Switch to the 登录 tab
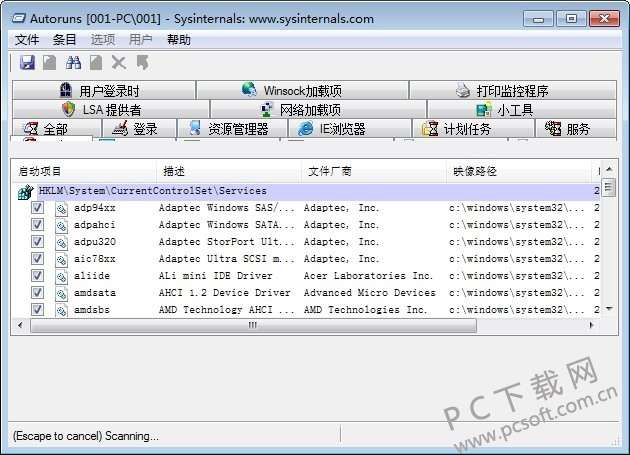 click(139, 129)
